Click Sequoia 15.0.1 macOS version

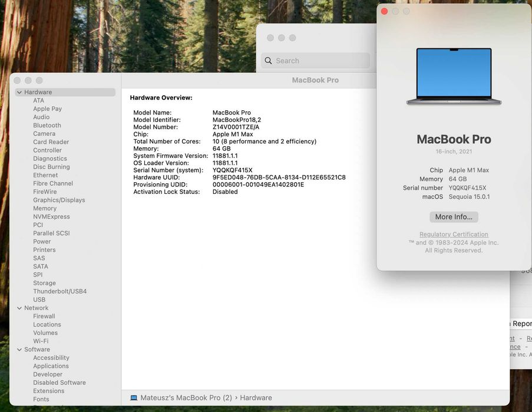[469, 197]
